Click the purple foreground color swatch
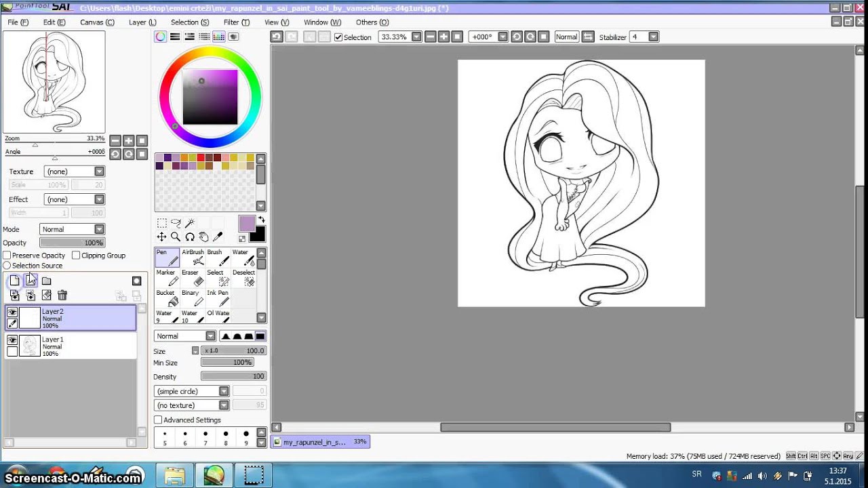The width and height of the screenshot is (868, 488). [x=247, y=224]
